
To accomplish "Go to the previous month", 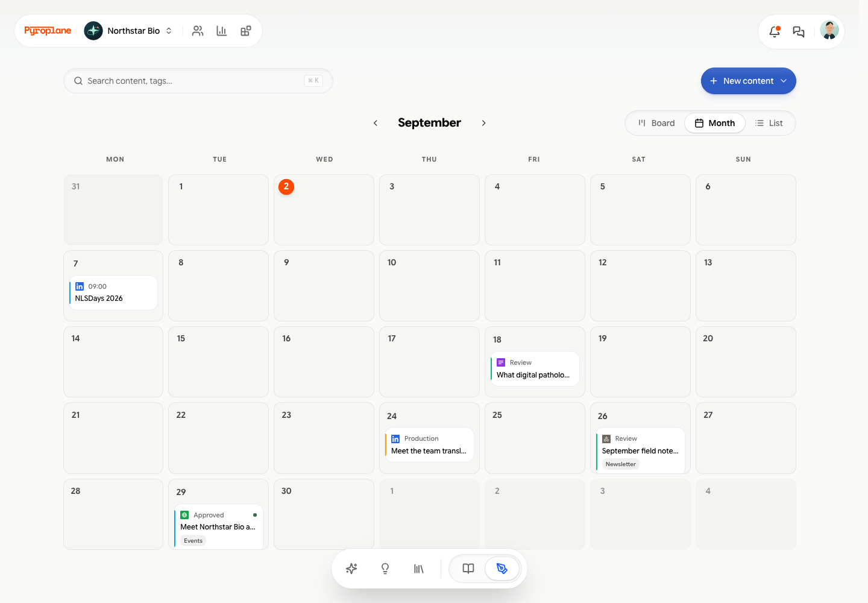I will [376, 123].
